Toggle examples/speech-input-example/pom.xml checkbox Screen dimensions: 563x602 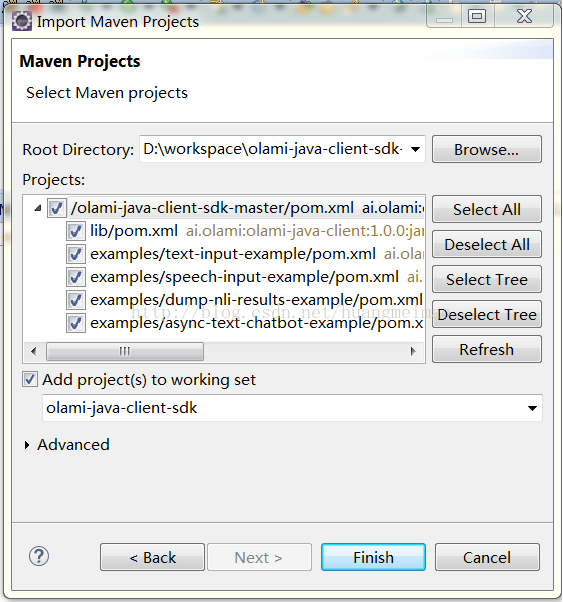coord(75,277)
